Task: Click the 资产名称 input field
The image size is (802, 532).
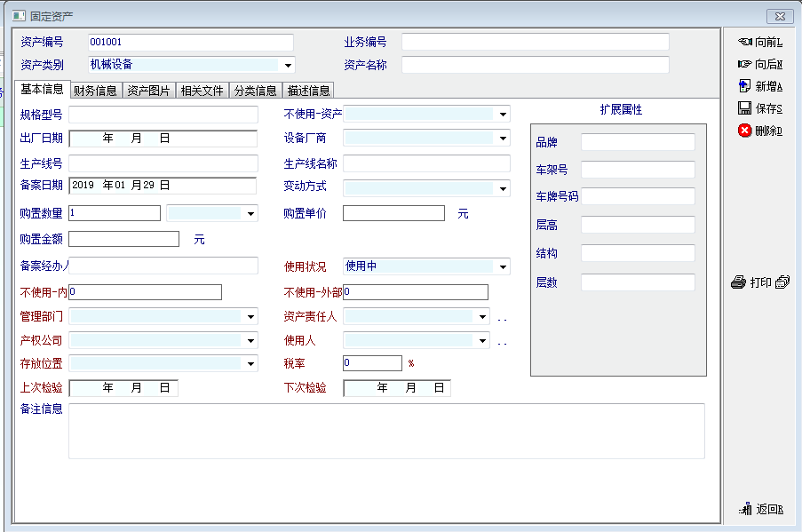Action: tap(535, 65)
